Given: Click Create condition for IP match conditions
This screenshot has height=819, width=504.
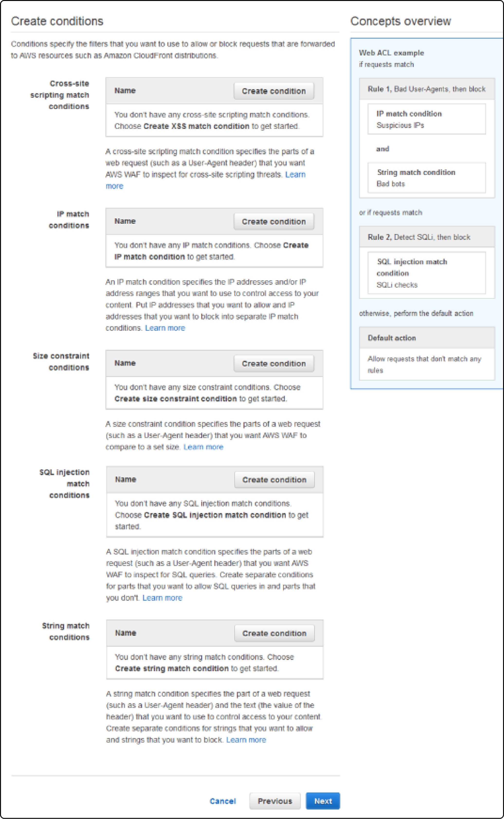Looking at the screenshot, I should tap(274, 222).
